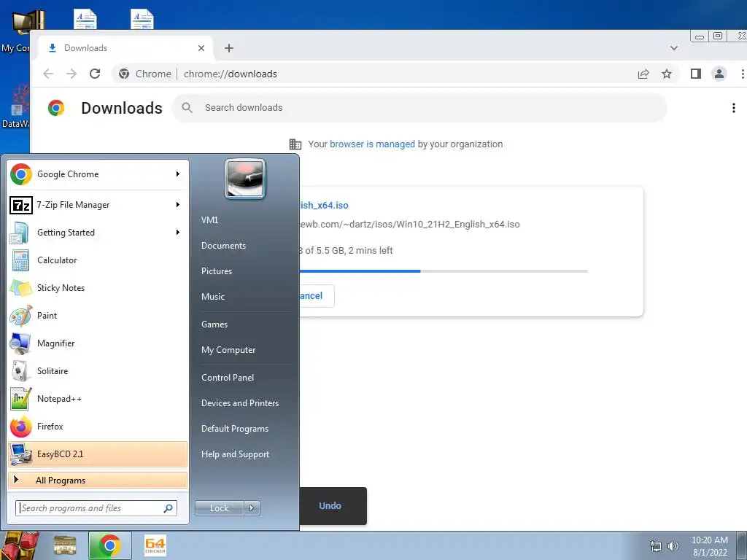Viewport: 747px width, 560px height.
Task: Reload the downloads page
Action: 95,74
